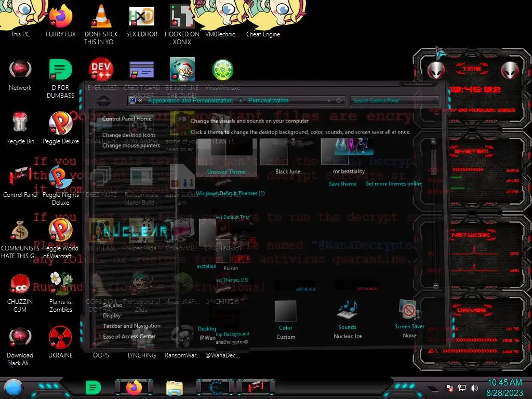Open the Change mouse pointers link
The width and height of the screenshot is (532, 399).
(131, 145)
